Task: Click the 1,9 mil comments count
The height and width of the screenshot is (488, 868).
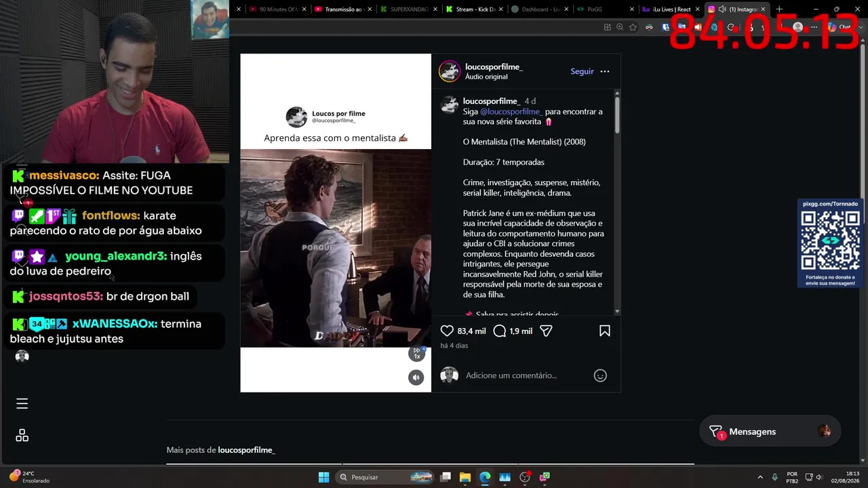Action: point(521,331)
